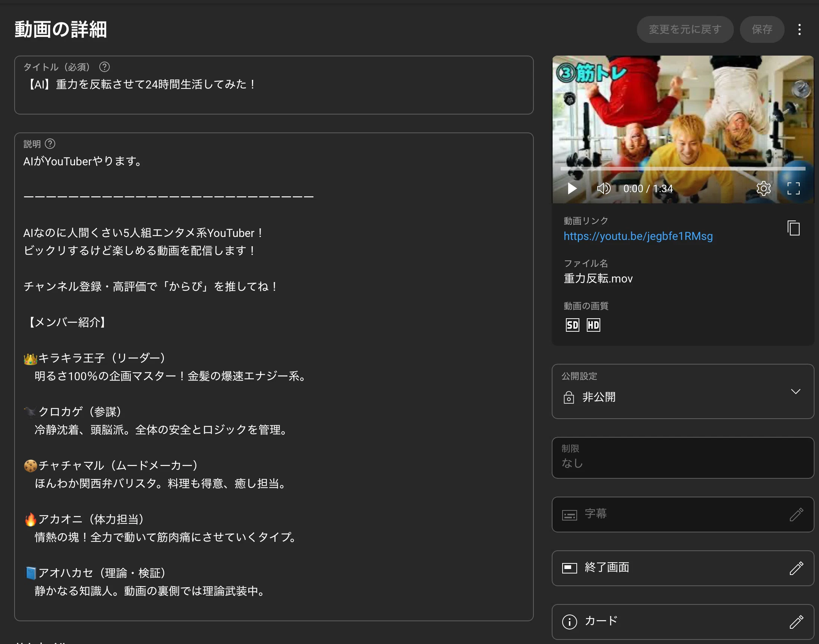Edit end screen with the 終了画面 pencil icon
The width and height of the screenshot is (819, 644).
(796, 568)
